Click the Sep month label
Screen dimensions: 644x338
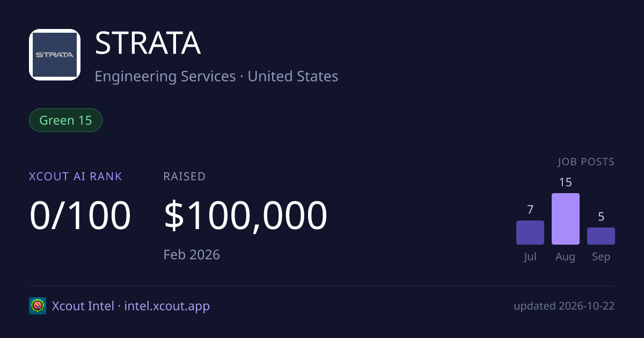(x=601, y=257)
